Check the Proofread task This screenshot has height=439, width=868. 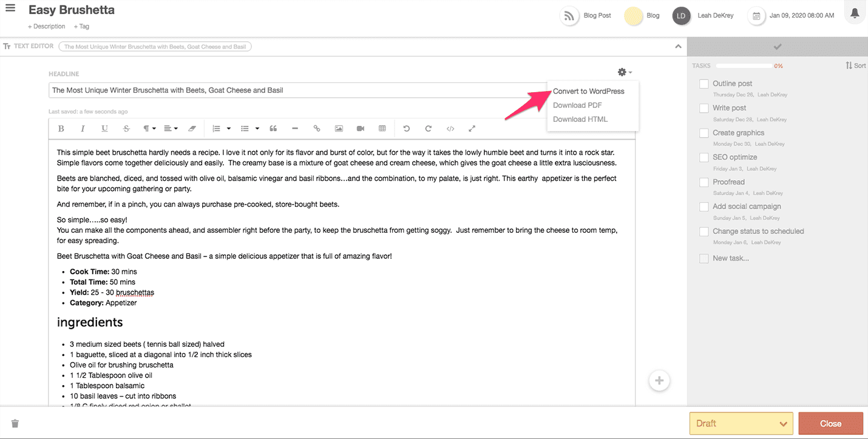[x=704, y=182]
